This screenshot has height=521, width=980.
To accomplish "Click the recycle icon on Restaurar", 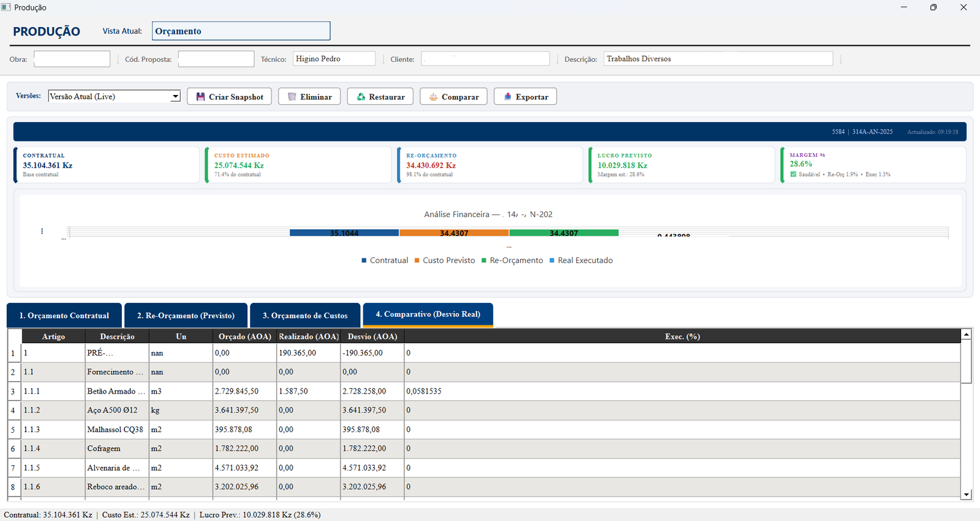I will (x=361, y=97).
